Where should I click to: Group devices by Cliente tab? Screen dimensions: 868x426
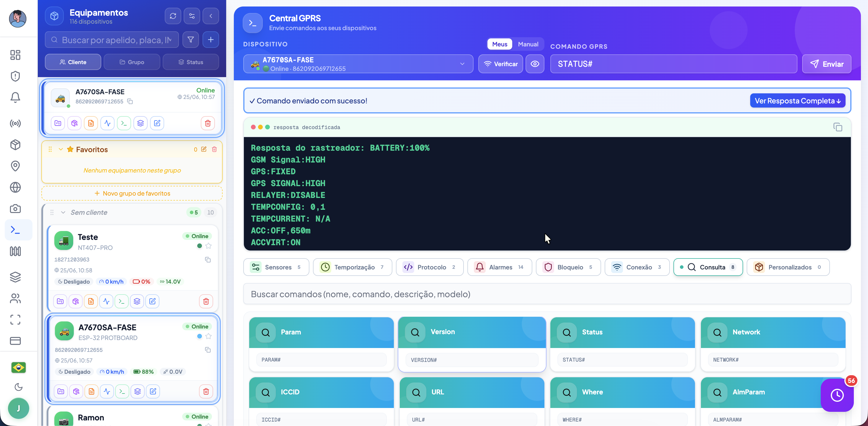pos(73,62)
